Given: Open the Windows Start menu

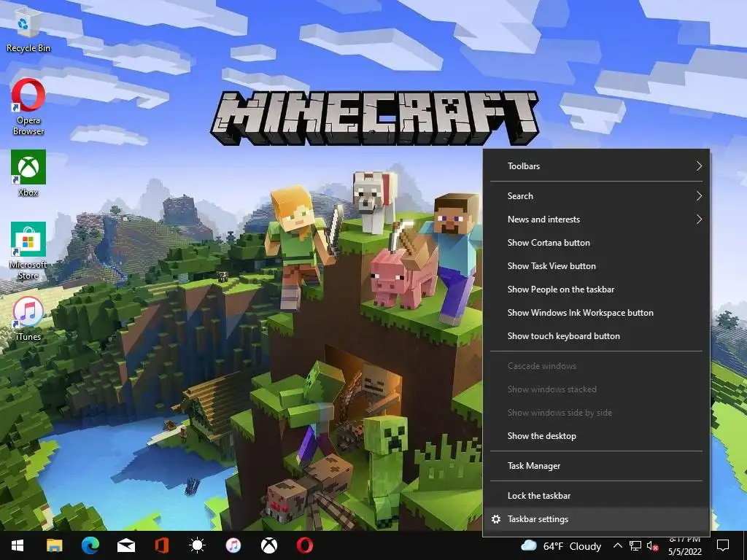Looking at the screenshot, I should [x=18, y=545].
